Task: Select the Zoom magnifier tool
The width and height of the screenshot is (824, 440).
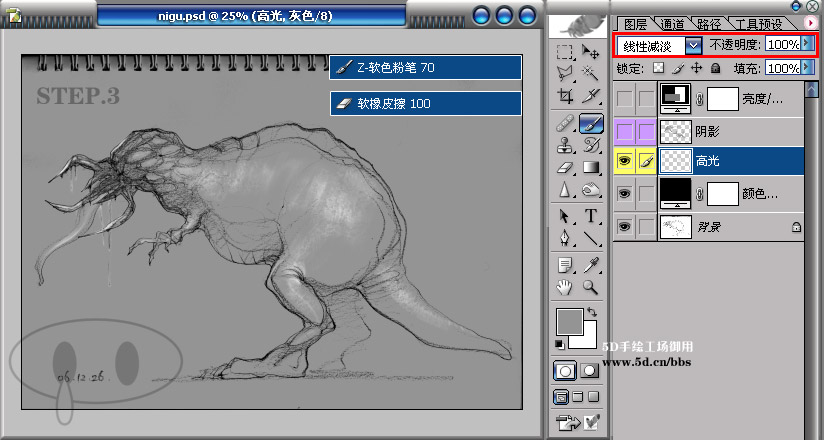Action: (x=591, y=287)
